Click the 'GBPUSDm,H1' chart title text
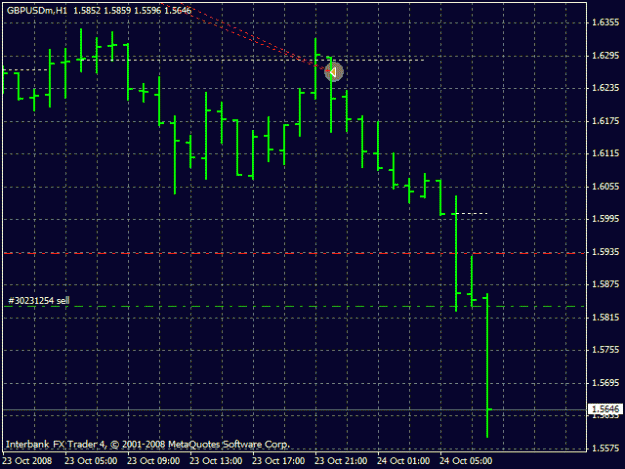625x469 pixels. (37, 11)
